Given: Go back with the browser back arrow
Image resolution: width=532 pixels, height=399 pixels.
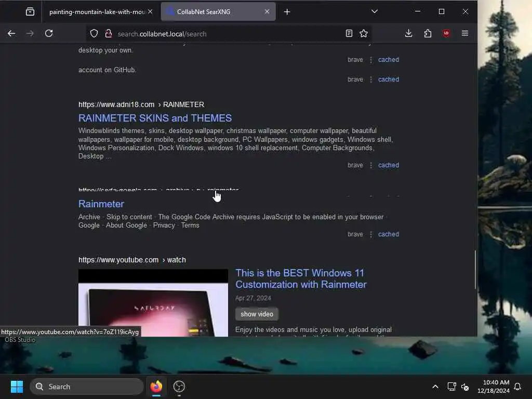Looking at the screenshot, I should pyautogui.click(x=11, y=33).
